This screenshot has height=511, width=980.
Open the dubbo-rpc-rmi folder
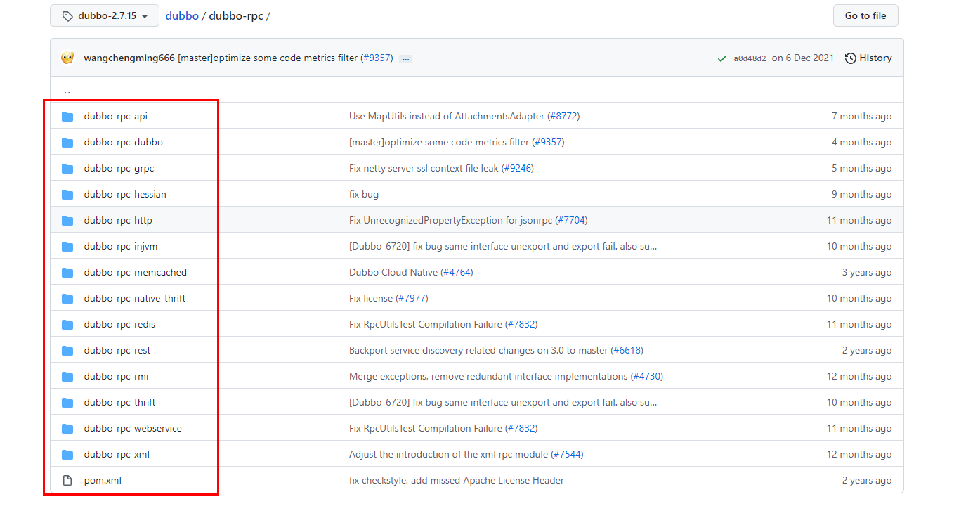click(x=116, y=376)
